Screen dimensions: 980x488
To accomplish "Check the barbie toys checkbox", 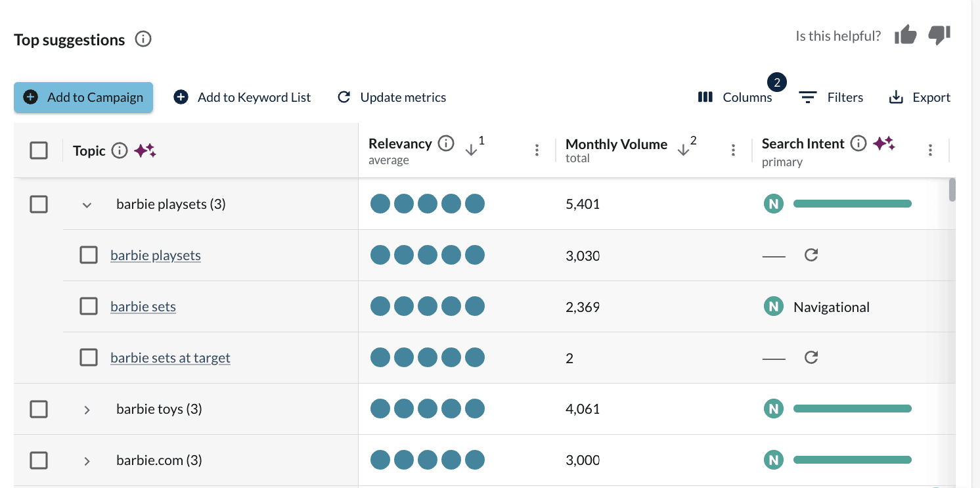I will coord(39,409).
